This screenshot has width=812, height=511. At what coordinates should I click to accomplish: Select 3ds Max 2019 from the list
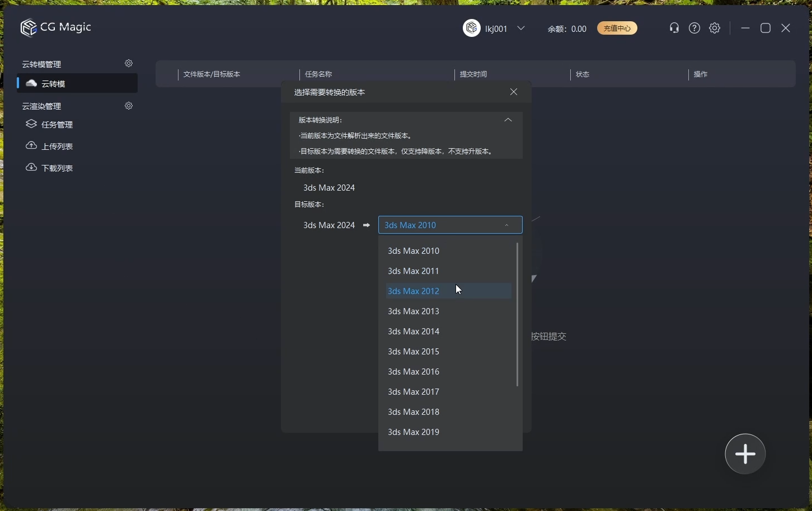[x=413, y=432]
